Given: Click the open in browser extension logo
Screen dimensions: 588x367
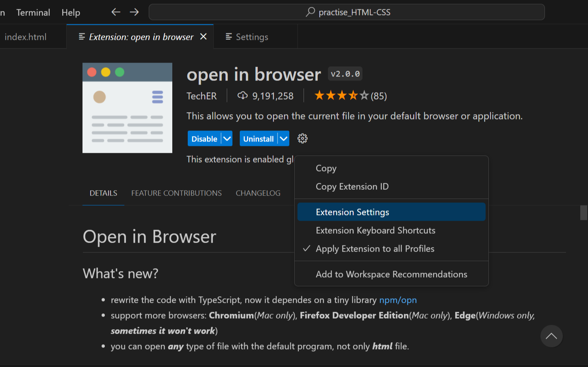Looking at the screenshot, I should click(127, 108).
